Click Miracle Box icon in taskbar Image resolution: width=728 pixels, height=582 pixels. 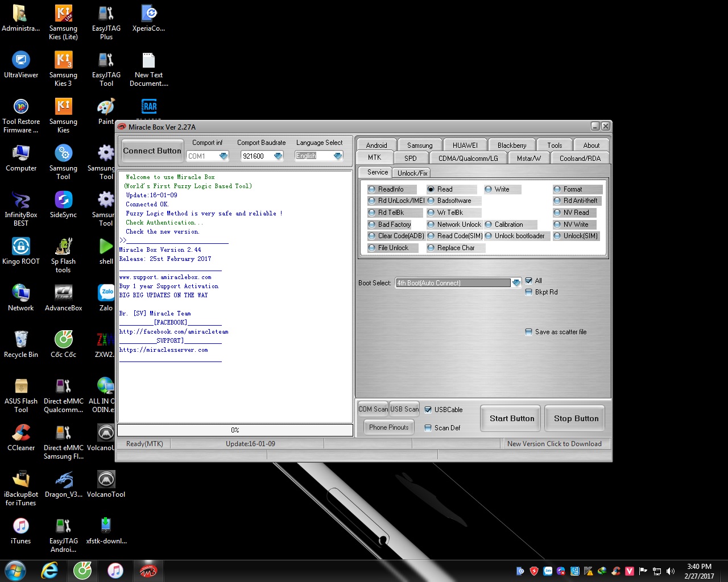tap(148, 571)
